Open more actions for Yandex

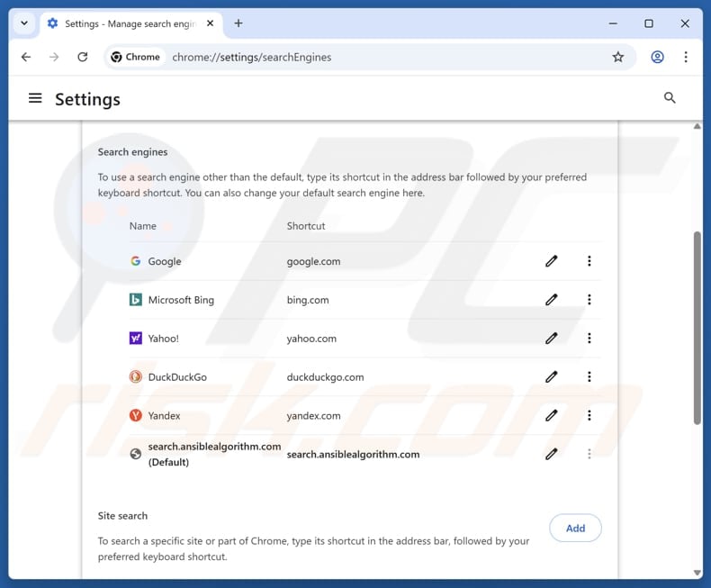point(589,415)
